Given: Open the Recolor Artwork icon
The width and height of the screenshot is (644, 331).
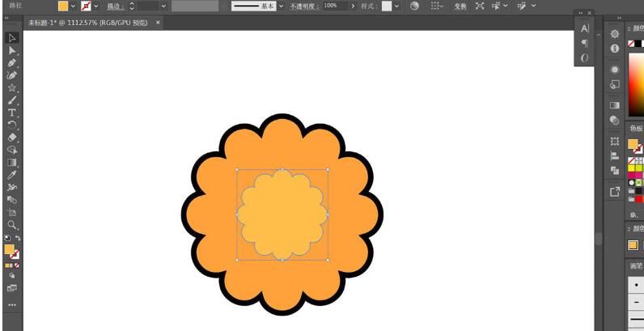Looking at the screenshot, I should (x=414, y=6).
